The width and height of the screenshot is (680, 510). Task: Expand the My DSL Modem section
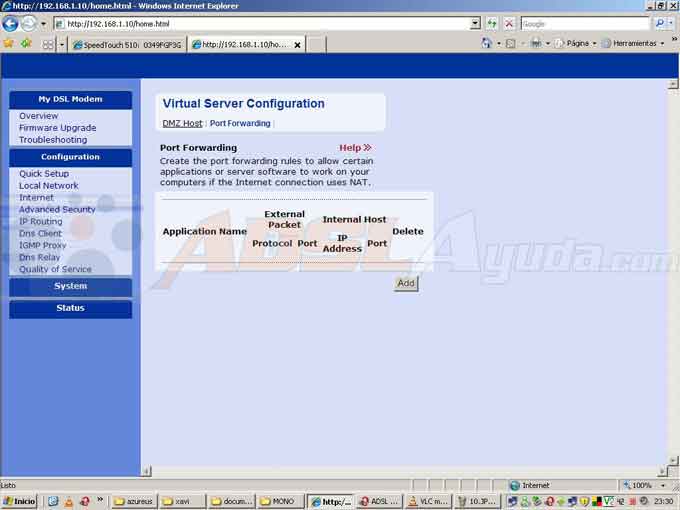point(70,99)
